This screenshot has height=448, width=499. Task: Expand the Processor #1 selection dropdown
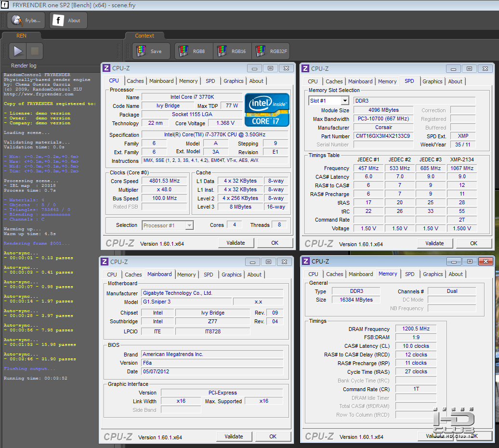(189, 225)
